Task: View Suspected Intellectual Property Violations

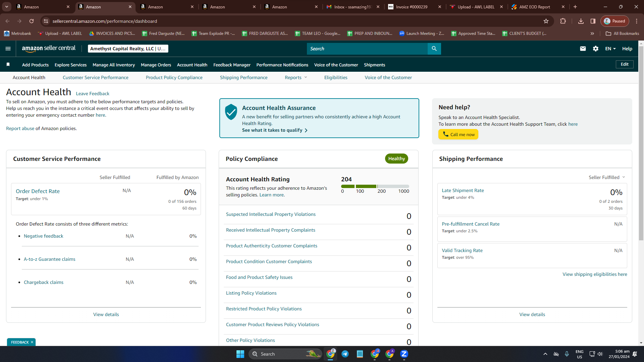Action: 271,214
